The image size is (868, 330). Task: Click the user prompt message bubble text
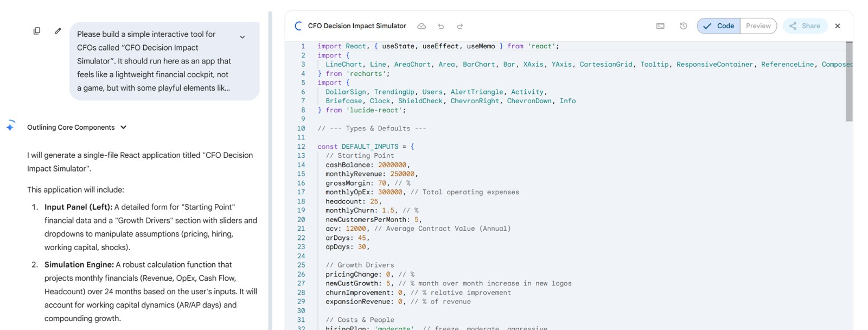pyautogui.click(x=154, y=61)
